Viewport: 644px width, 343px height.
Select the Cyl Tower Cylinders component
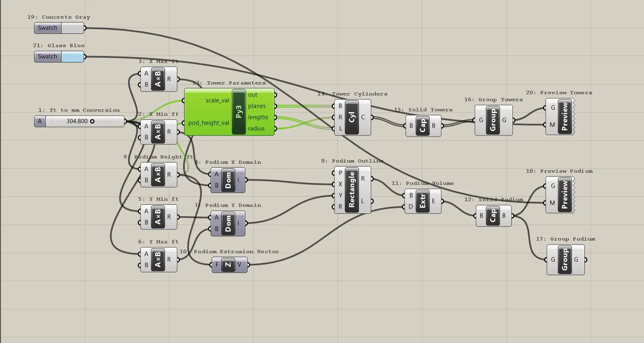pyautogui.click(x=352, y=117)
